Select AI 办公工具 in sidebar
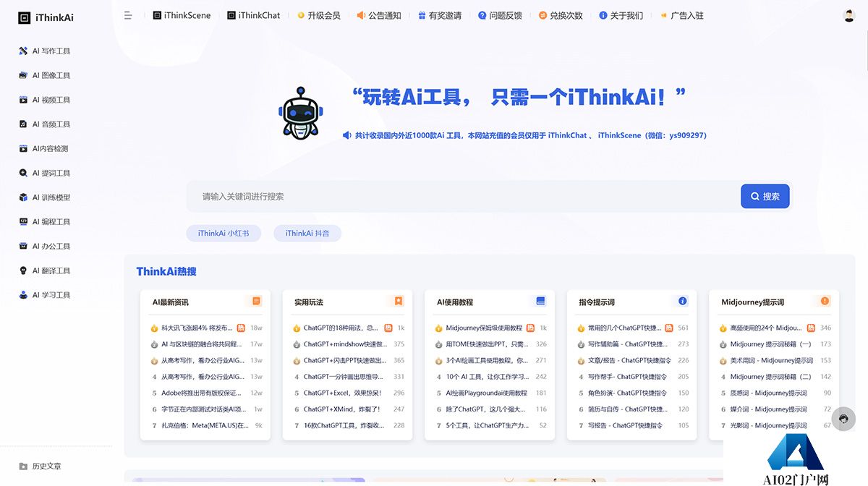Screen dimensions: 868x486 46,246
